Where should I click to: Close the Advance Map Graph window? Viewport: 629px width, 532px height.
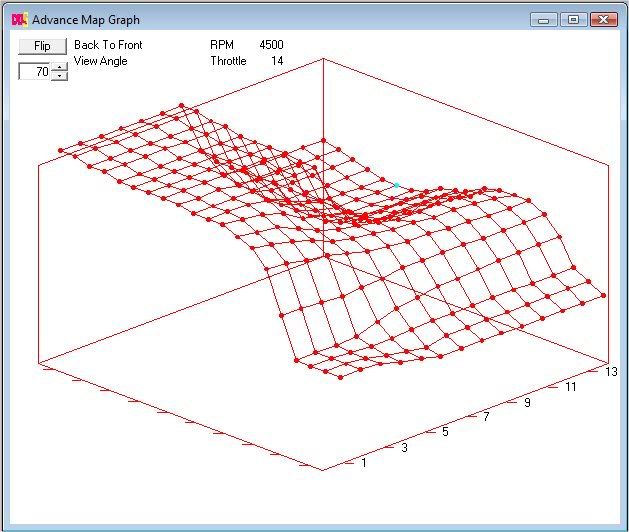pos(603,19)
